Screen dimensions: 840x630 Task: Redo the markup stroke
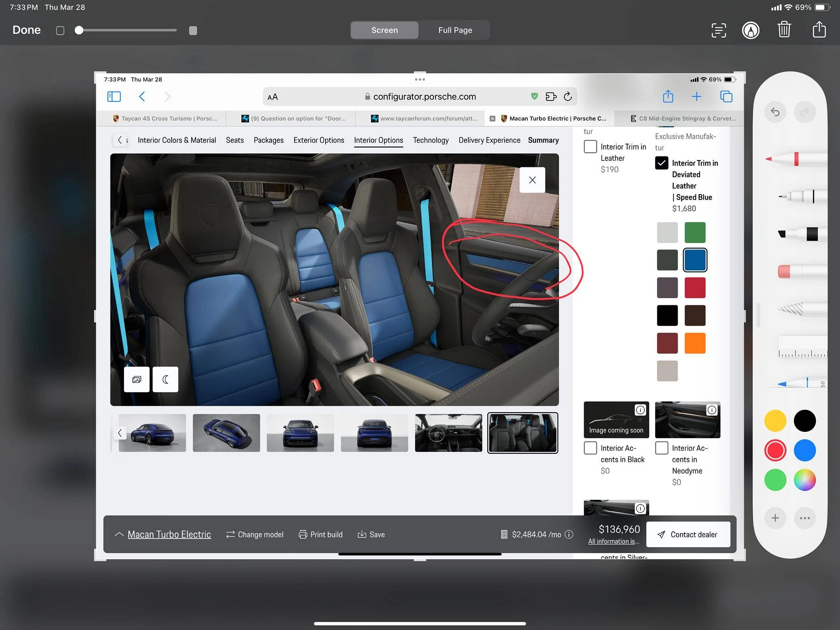click(805, 112)
